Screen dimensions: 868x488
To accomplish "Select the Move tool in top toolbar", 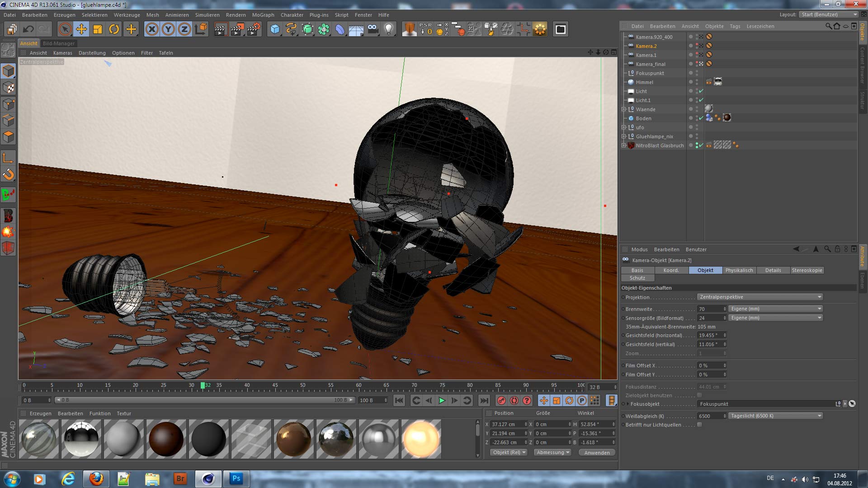I will [x=81, y=29].
